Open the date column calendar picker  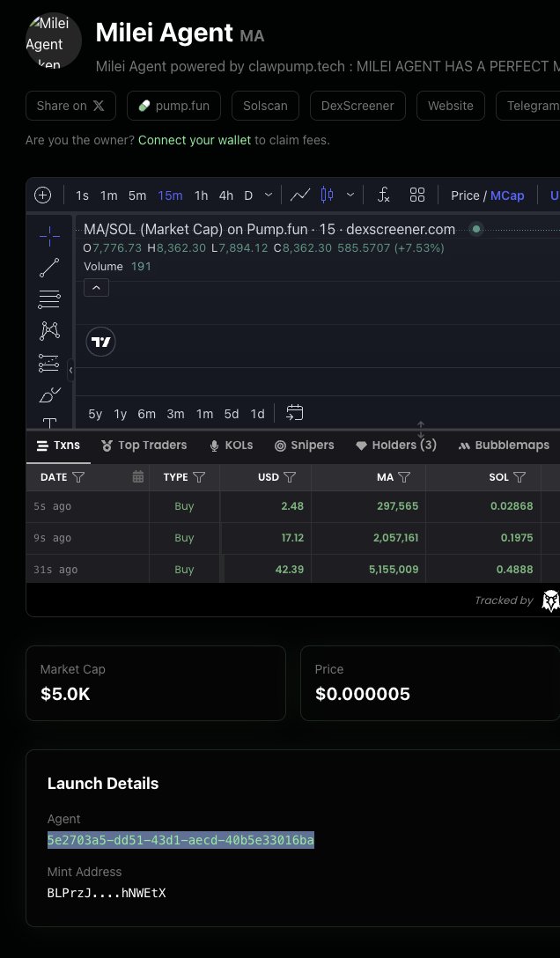138,477
